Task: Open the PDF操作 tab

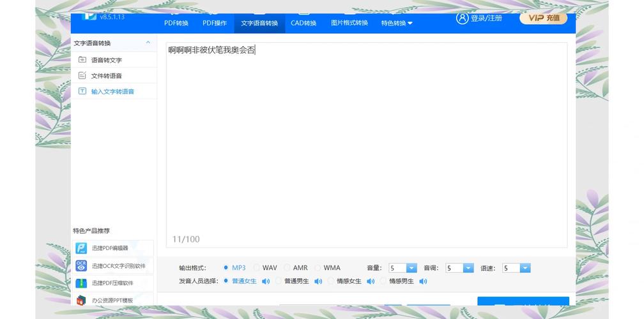Action: coord(215,24)
